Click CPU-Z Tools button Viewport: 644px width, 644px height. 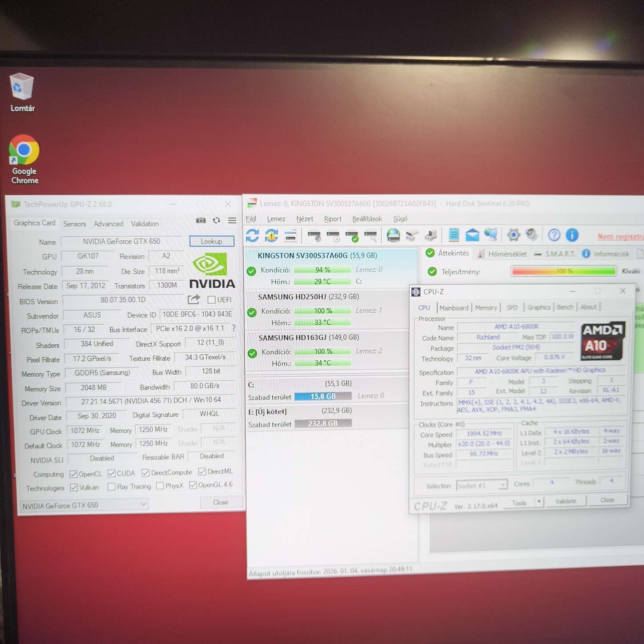[519, 502]
